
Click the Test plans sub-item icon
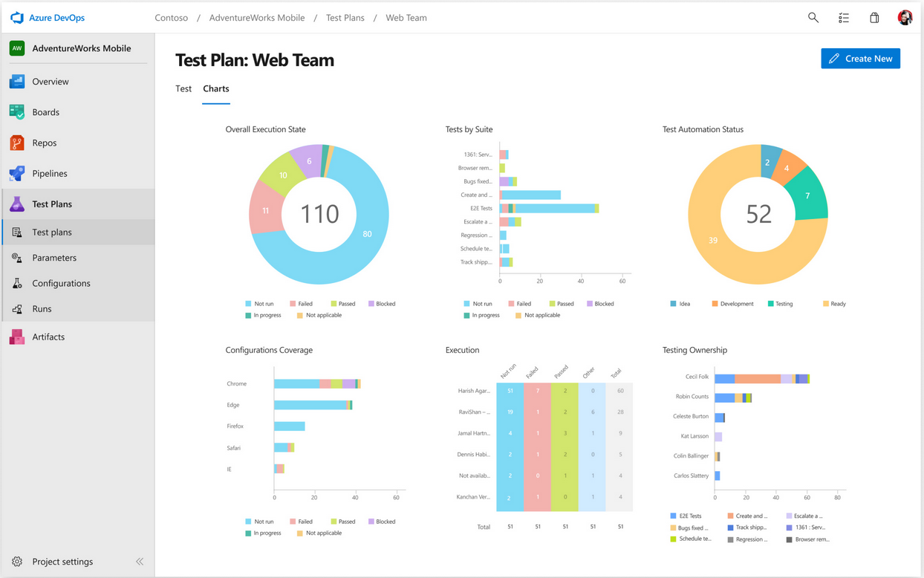17,233
